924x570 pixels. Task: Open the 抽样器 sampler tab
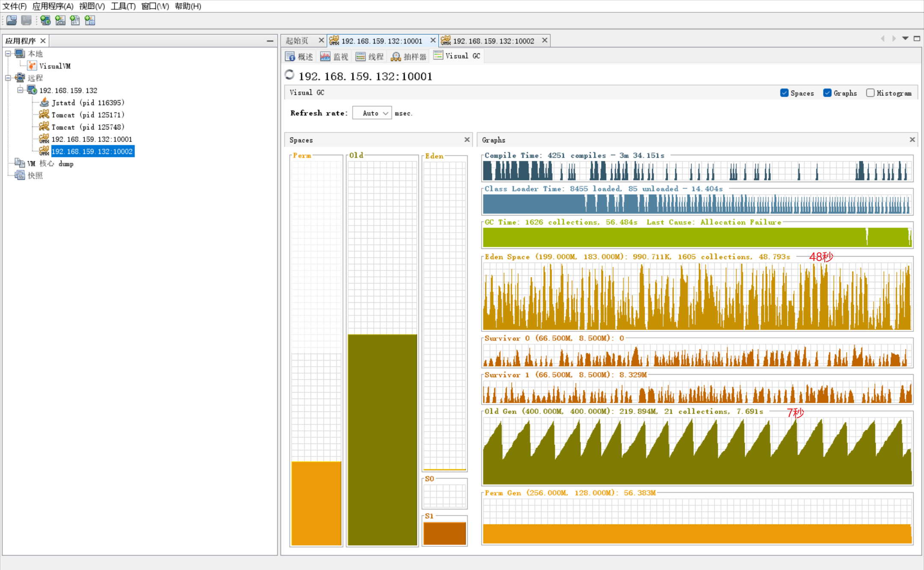pos(409,56)
